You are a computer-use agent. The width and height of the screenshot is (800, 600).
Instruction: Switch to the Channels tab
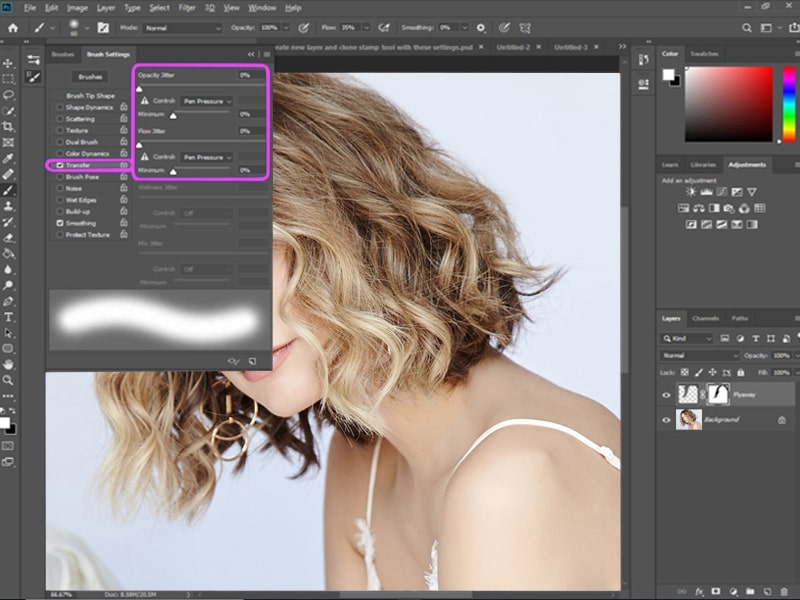(x=706, y=318)
